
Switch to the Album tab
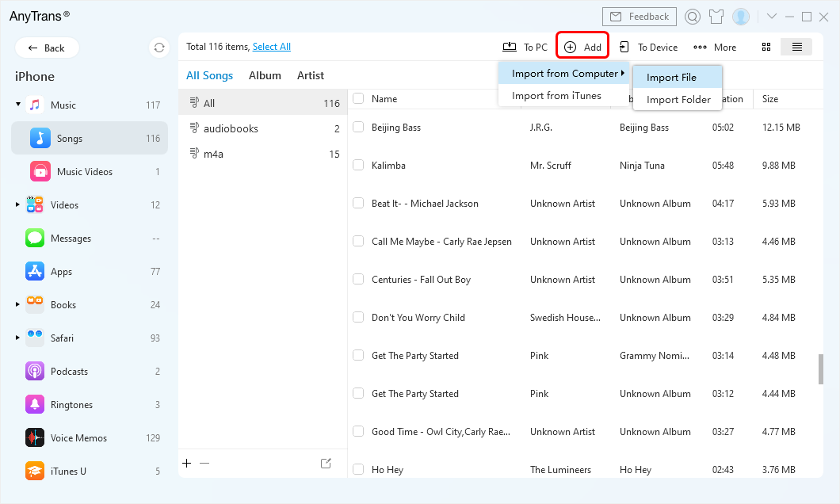265,75
